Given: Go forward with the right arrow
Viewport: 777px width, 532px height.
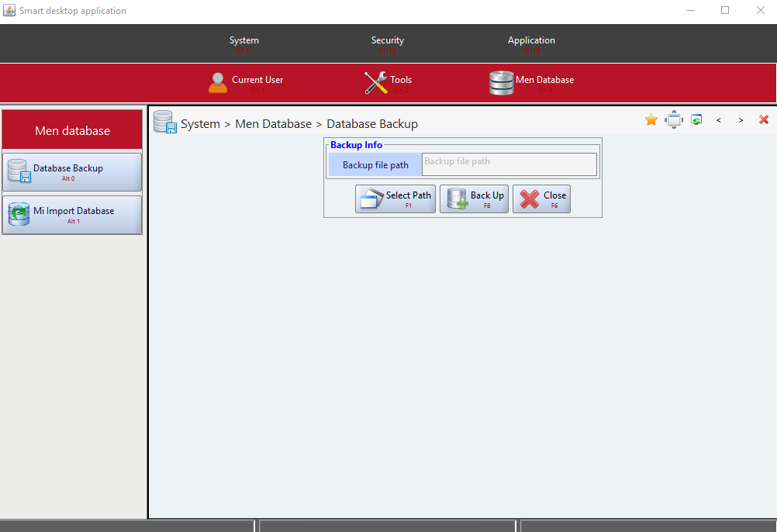Looking at the screenshot, I should (x=741, y=120).
